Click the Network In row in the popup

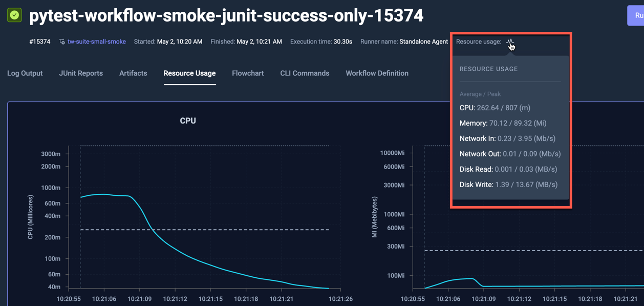tap(507, 138)
